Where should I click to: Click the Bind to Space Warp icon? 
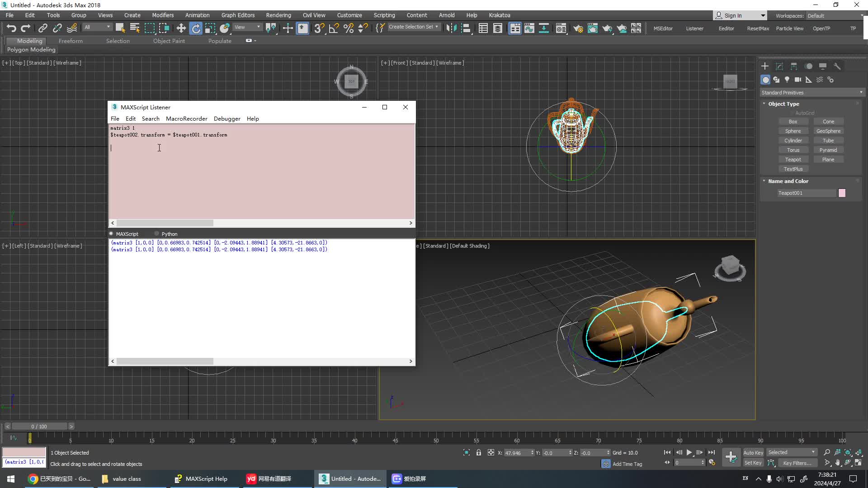point(72,28)
